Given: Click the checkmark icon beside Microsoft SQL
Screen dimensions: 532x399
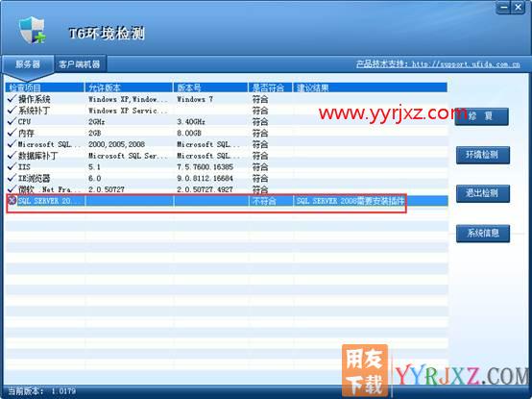Looking at the screenshot, I should [12, 144].
